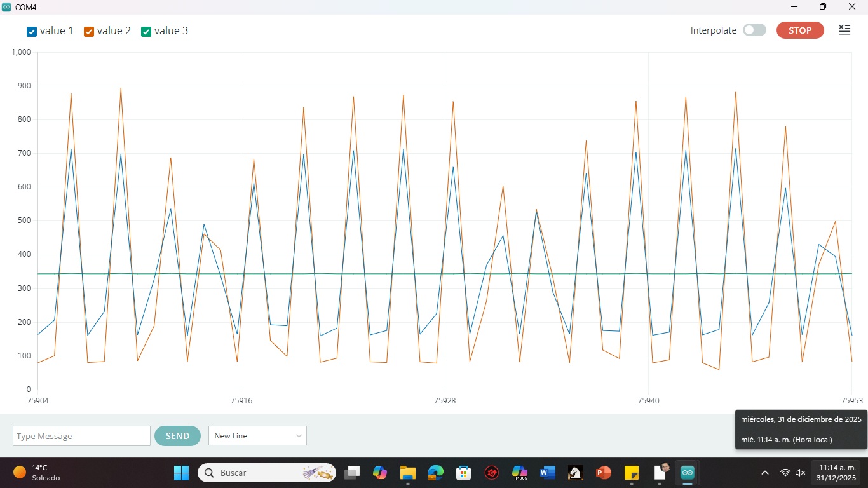
Task: Open Microsoft Edge from the taskbar
Action: click(x=435, y=473)
